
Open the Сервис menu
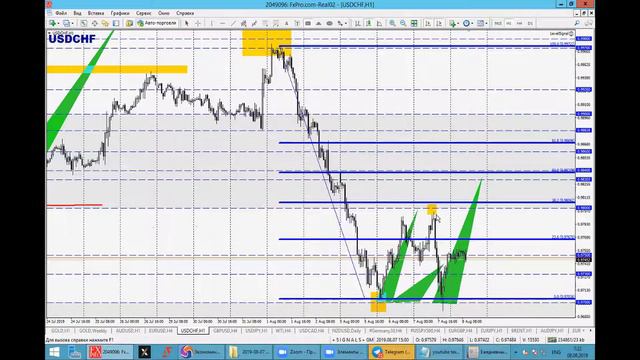tap(144, 13)
